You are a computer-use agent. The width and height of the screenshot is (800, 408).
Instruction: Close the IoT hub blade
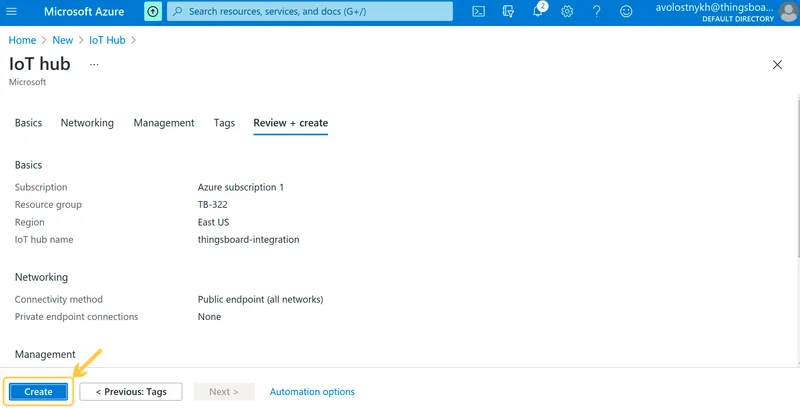tap(777, 65)
